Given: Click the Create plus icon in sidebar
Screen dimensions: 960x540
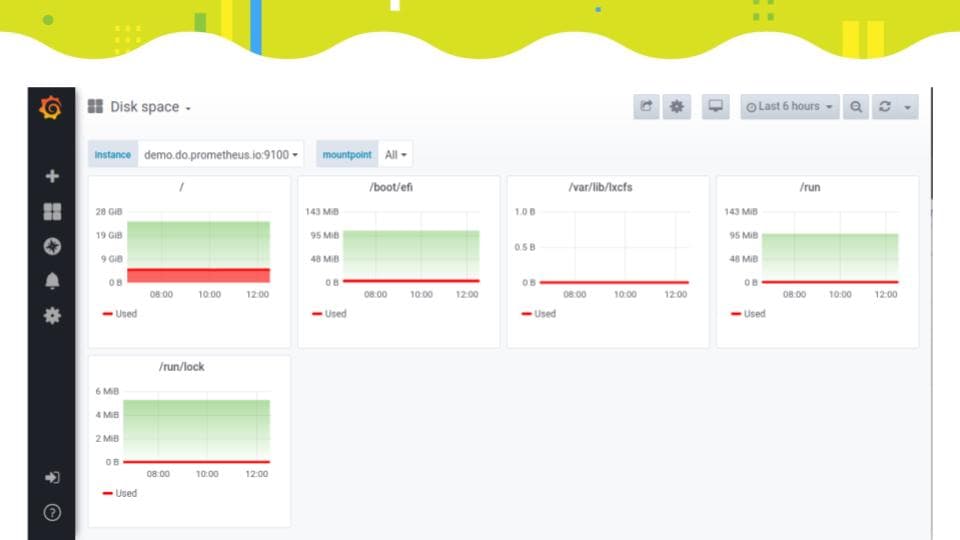Looking at the screenshot, I should click(52, 176).
